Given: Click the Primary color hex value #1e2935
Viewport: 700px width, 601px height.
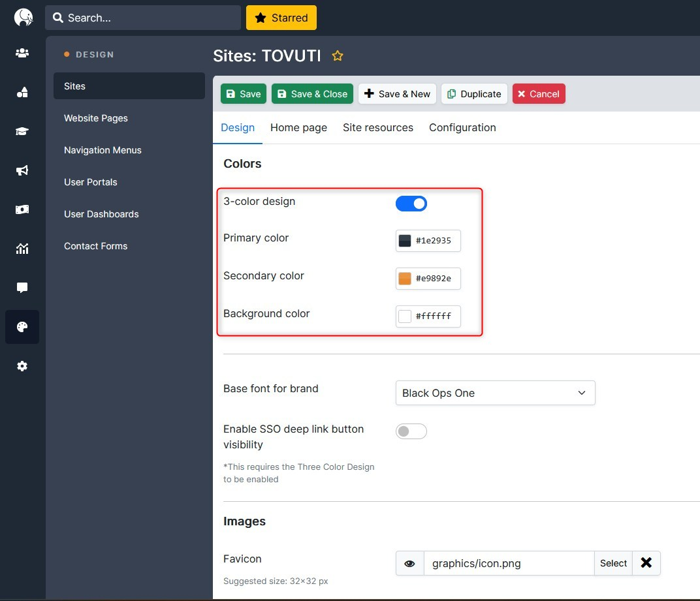Looking at the screenshot, I should point(434,241).
